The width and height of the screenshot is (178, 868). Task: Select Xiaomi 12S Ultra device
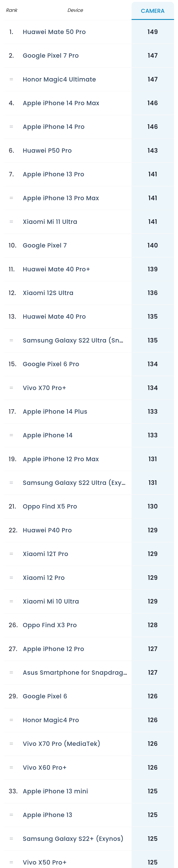tap(48, 293)
